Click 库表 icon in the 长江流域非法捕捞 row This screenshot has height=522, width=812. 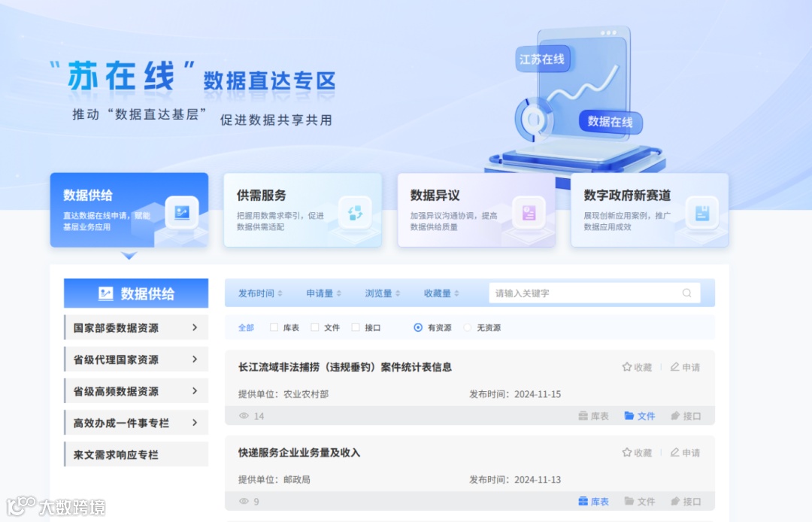tap(583, 416)
